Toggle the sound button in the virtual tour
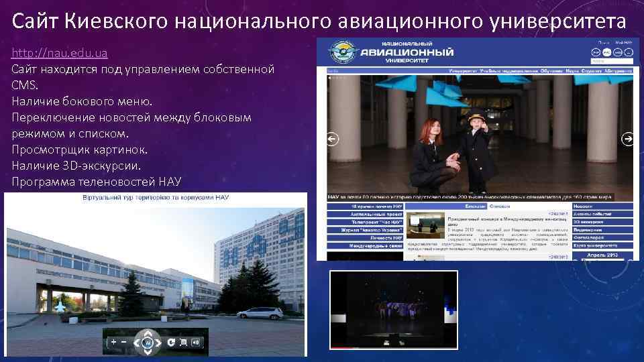 point(195,342)
